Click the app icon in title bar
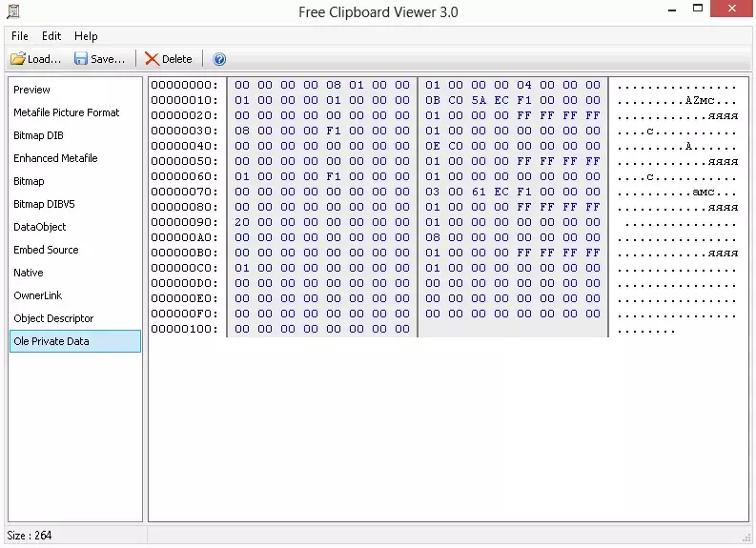The image size is (756, 548). (13, 11)
